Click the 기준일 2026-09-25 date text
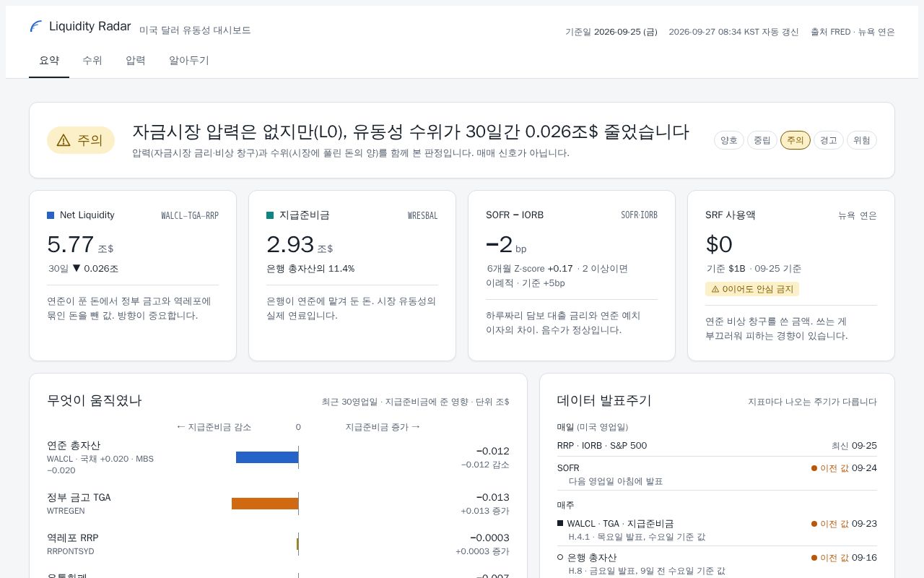This screenshot has width=924, height=578. [x=611, y=32]
